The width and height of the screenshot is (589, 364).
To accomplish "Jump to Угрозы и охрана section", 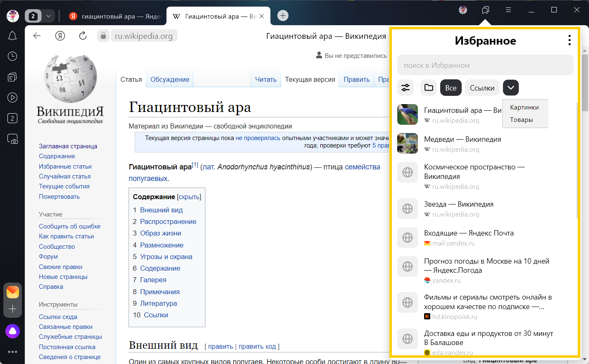I will click(x=166, y=257).
